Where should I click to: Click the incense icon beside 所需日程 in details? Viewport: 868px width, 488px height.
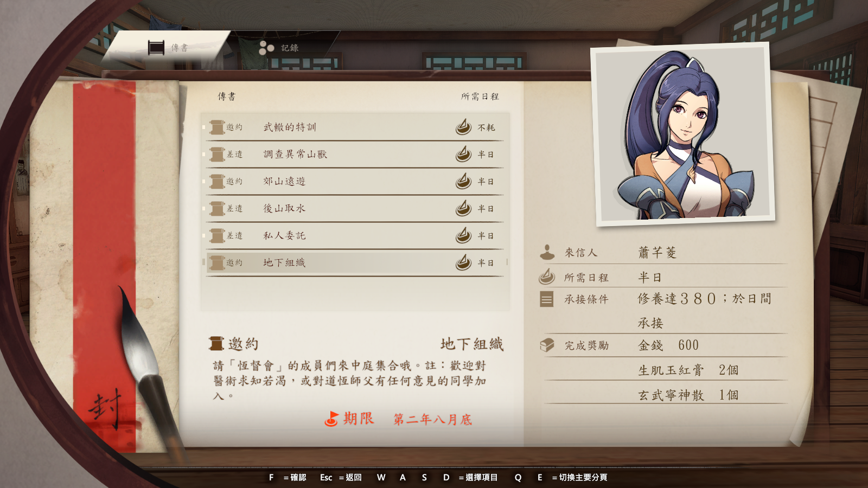tap(547, 277)
